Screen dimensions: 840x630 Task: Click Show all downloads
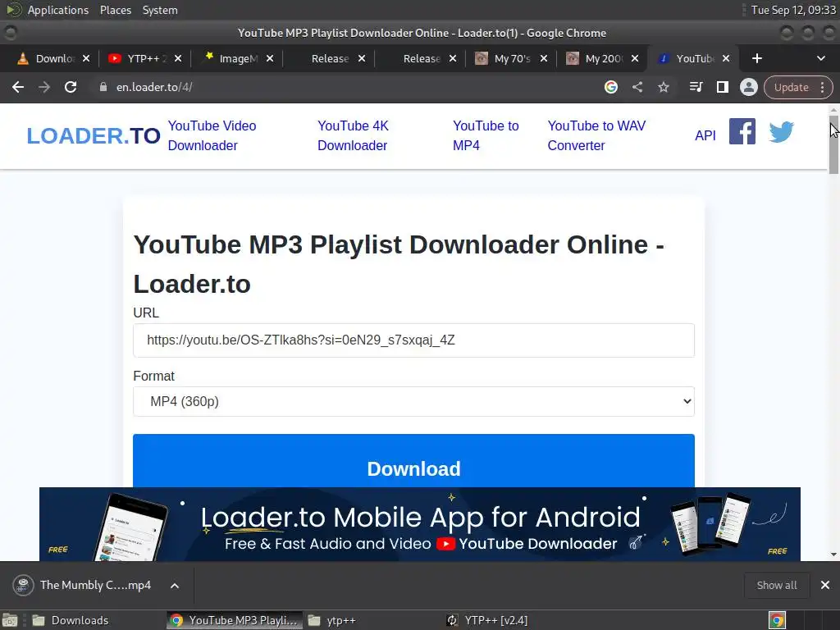point(777,585)
